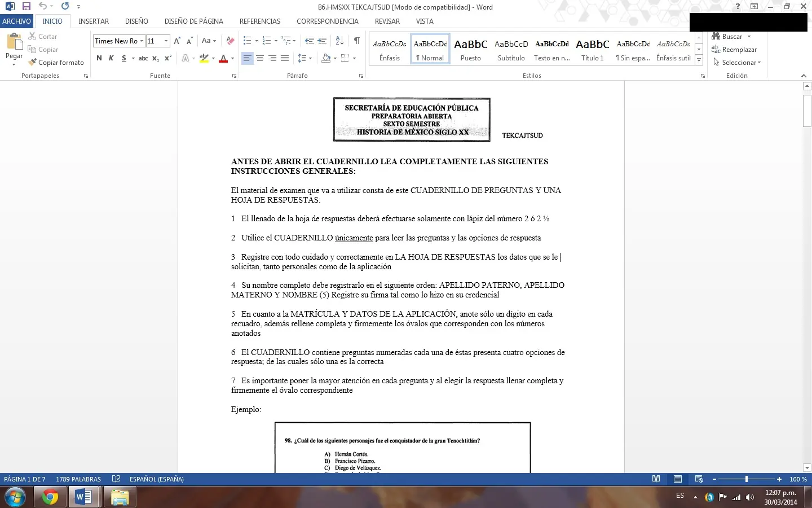Switch to the REFERENCIAS tab
This screenshot has width=812, height=508.
pyautogui.click(x=260, y=21)
